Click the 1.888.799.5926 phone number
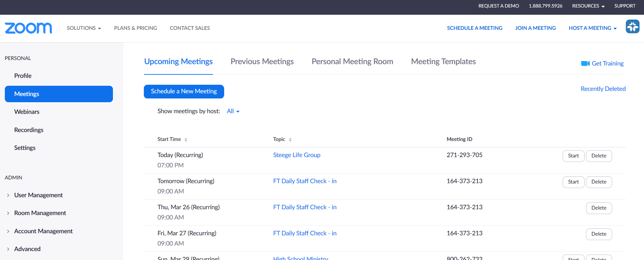This screenshot has width=644, height=260. (545, 6)
